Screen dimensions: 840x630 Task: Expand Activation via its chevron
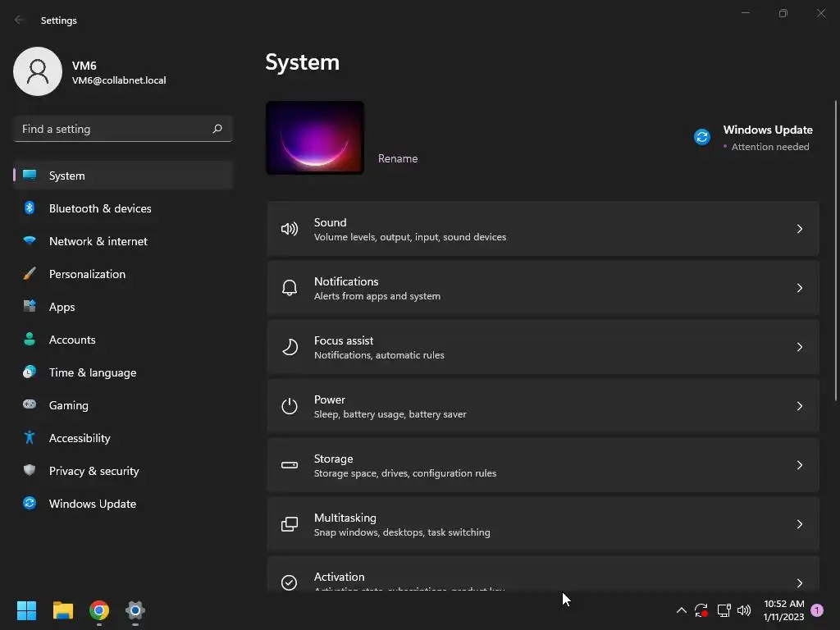tap(799, 583)
